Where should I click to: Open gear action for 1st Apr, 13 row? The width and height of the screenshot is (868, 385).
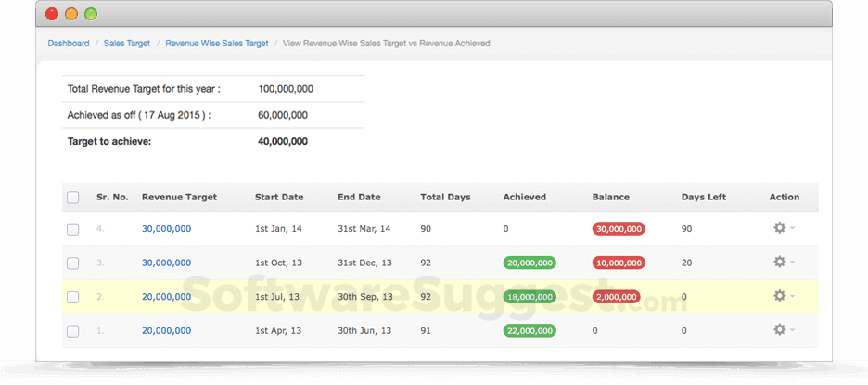click(779, 330)
